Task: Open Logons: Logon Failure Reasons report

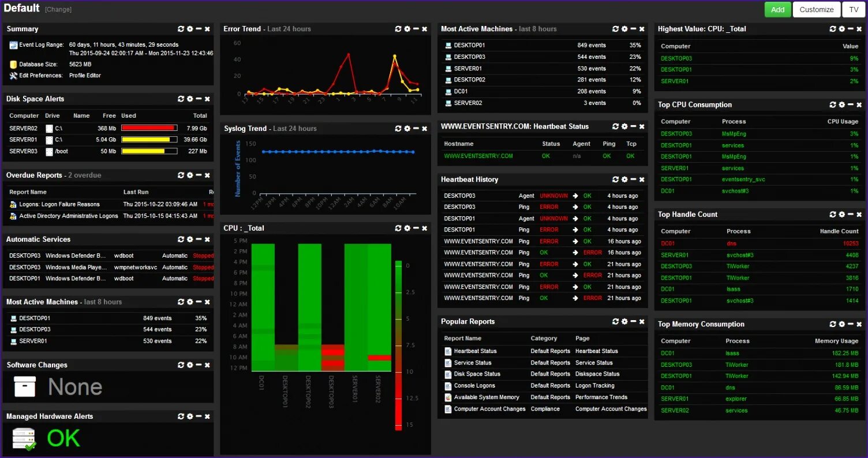Action: (x=59, y=204)
